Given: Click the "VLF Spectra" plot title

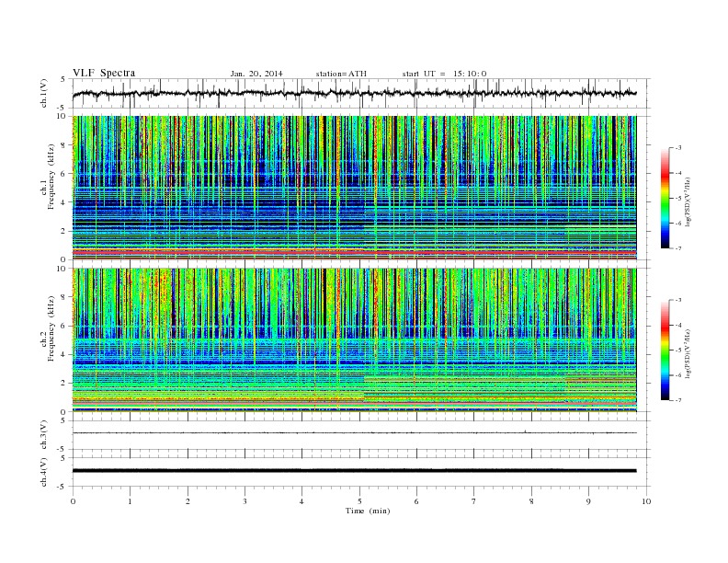Looking at the screenshot, I should [104, 73].
